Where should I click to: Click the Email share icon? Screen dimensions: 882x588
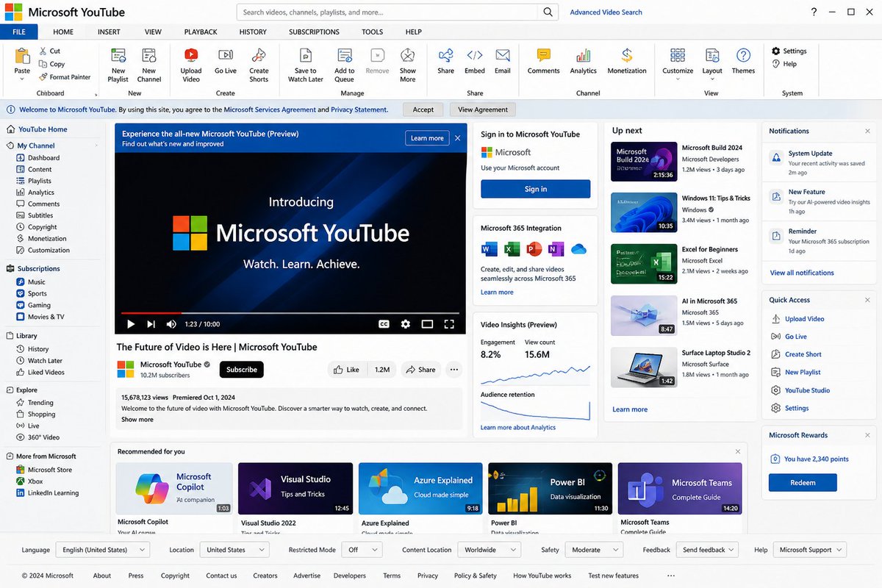click(503, 55)
